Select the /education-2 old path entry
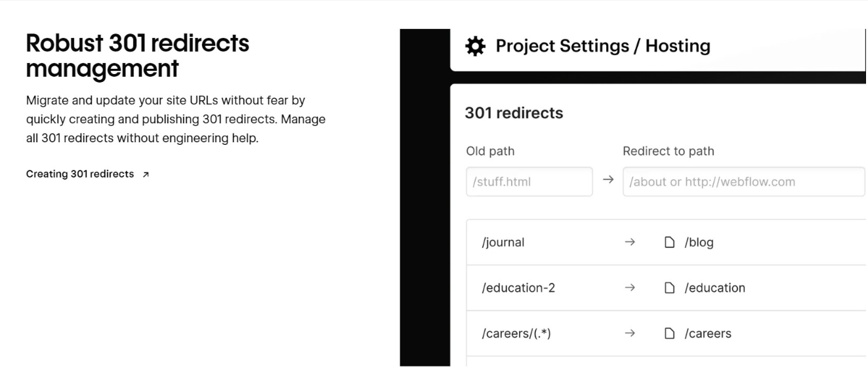 click(518, 288)
